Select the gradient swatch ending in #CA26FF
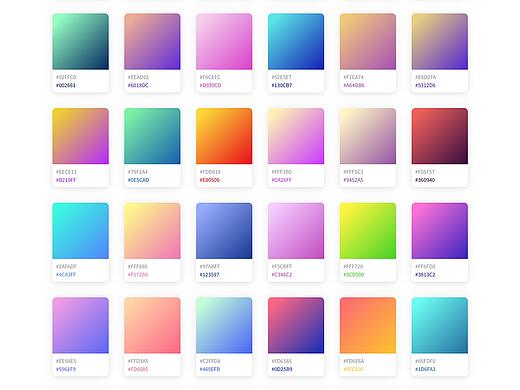 [296, 136]
